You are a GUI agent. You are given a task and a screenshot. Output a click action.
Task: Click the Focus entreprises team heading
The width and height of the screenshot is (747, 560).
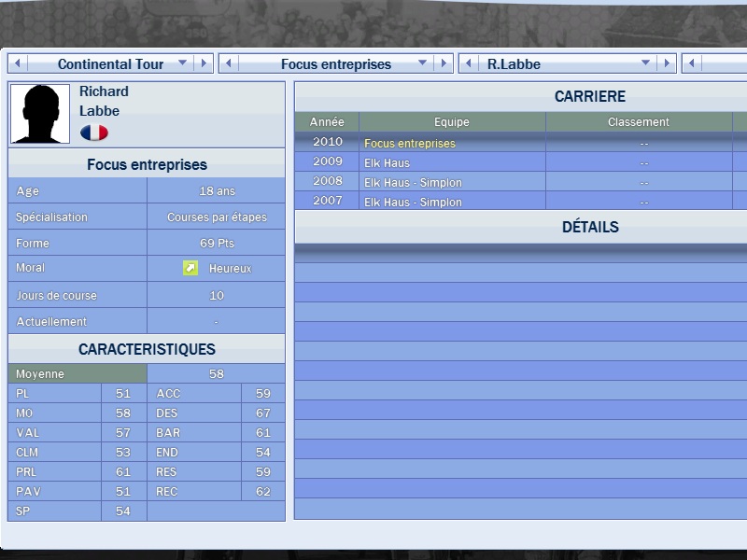tap(147, 164)
